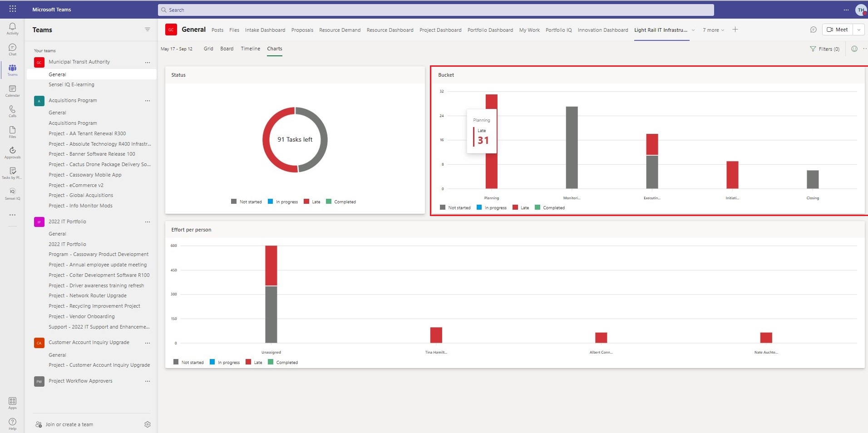Collapse the 2022 IT Portfolio team
Screen dimensions: 868x433
(x=67, y=221)
